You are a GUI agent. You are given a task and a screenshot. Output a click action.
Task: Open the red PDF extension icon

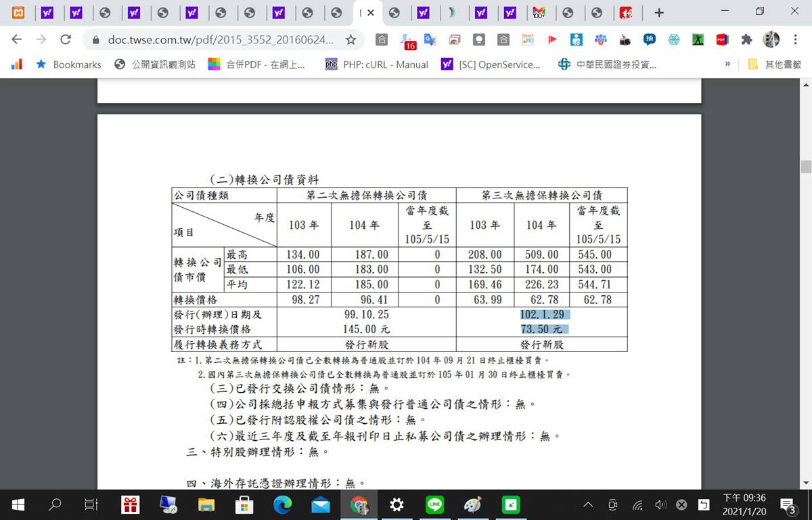pyautogui.click(x=722, y=40)
